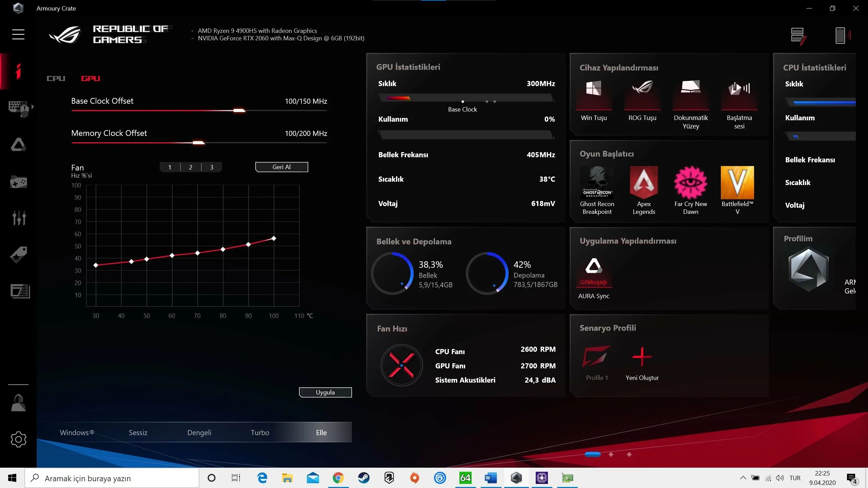The width and height of the screenshot is (868, 488).
Task: Click the 38,3% Bellek memory text
Action: [x=431, y=264]
